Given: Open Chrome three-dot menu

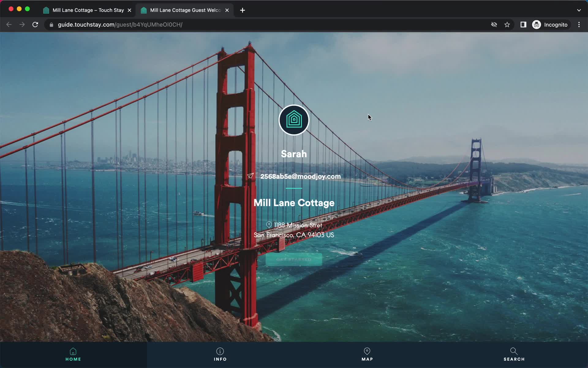Looking at the screenshot, I should pyautogui.click(x=579, y=25).
